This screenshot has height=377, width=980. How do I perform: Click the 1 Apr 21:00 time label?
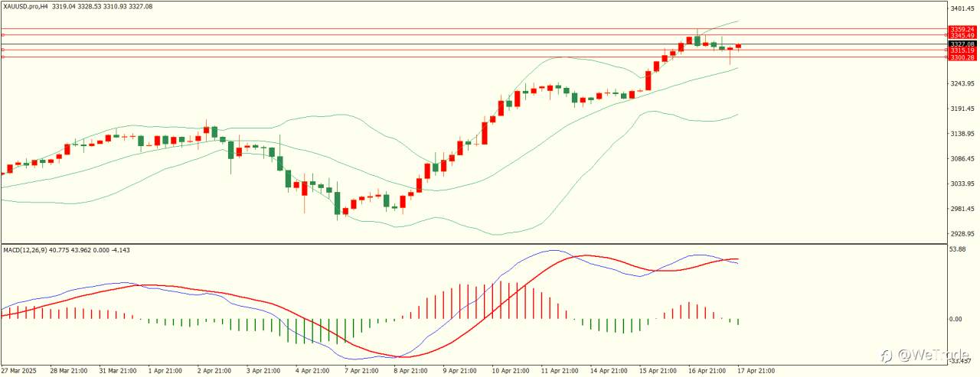[x=165, y=371]
